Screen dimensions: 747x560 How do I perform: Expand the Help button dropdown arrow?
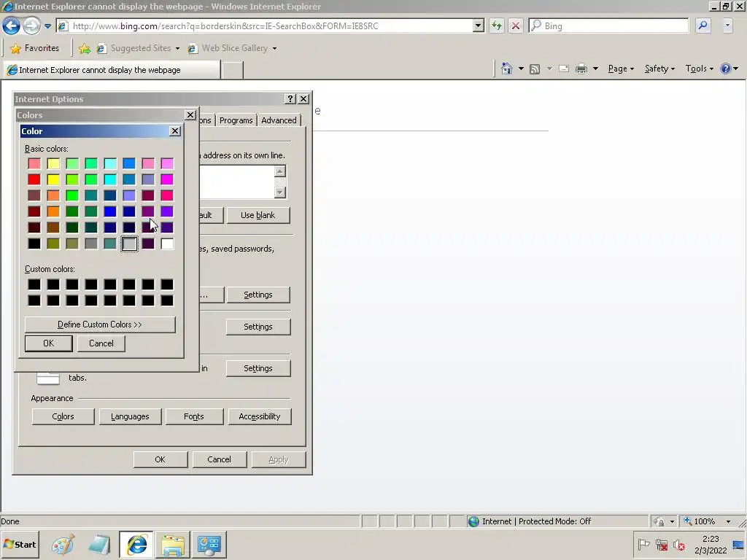pos(736,69)
